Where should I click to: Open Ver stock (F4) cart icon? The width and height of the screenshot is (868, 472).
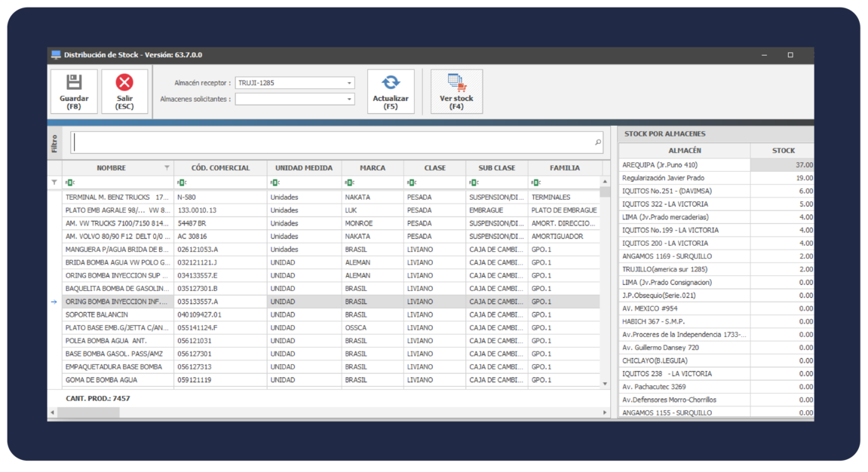click(x=456, y=82)
